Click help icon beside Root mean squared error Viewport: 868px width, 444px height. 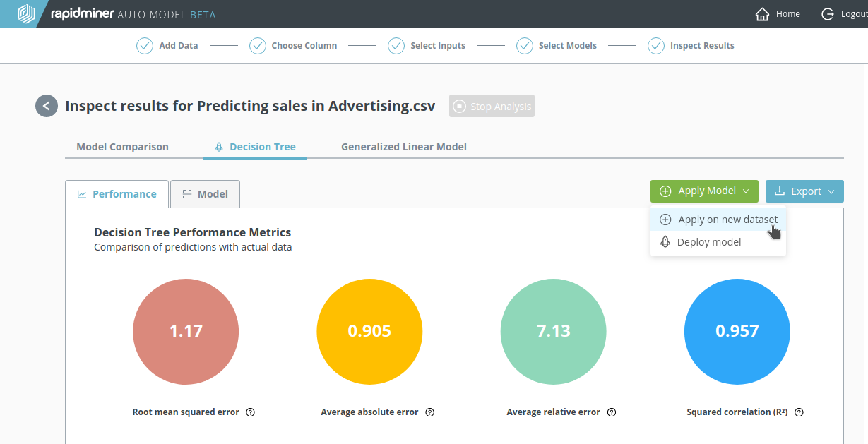click(x=250, y=412)
